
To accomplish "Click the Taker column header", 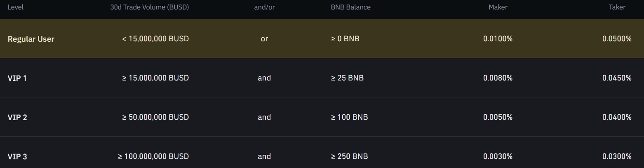I will point(617,7).
